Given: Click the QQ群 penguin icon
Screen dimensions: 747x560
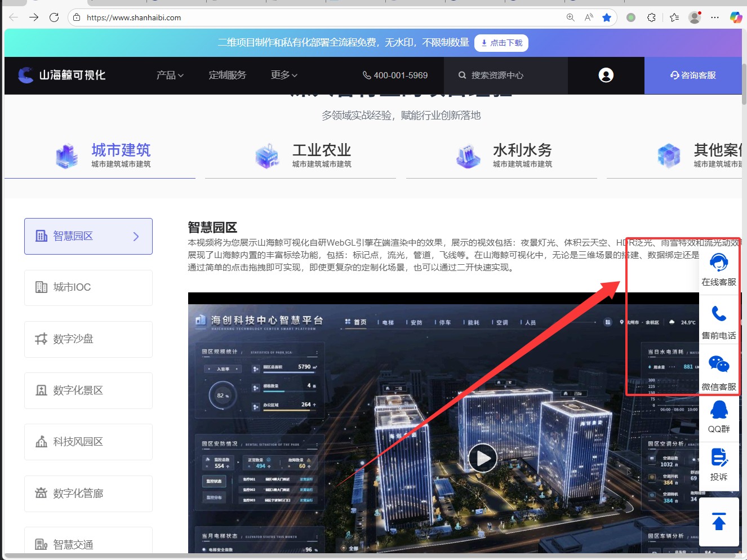Looking at the screenshot, I should pos(719,410).
